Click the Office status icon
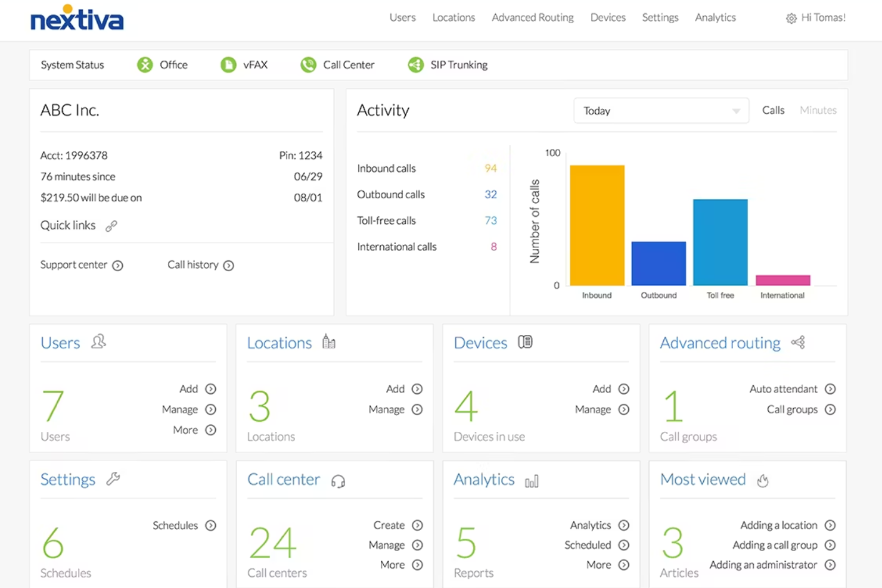Screen dimensions: 882x588 pos(145,64)
